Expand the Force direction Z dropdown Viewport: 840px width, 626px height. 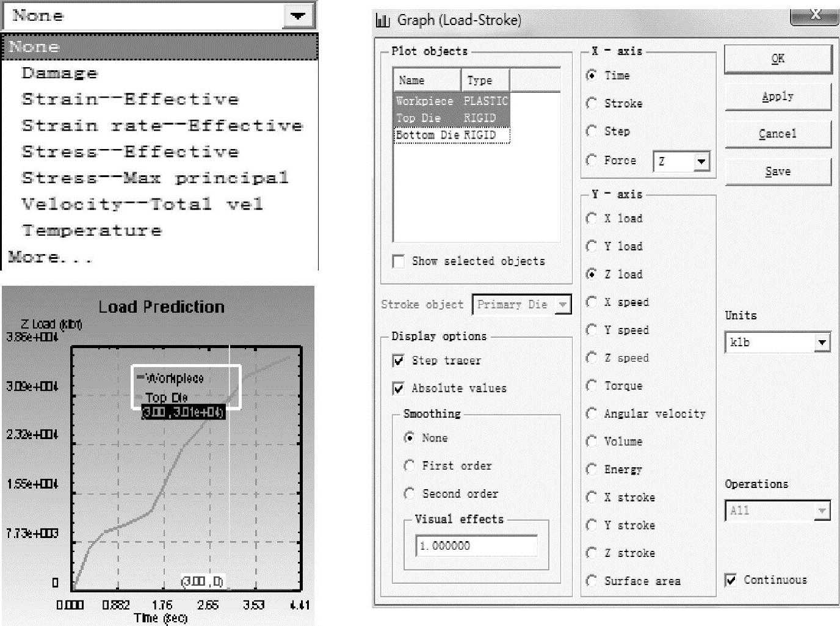[701, 162]
